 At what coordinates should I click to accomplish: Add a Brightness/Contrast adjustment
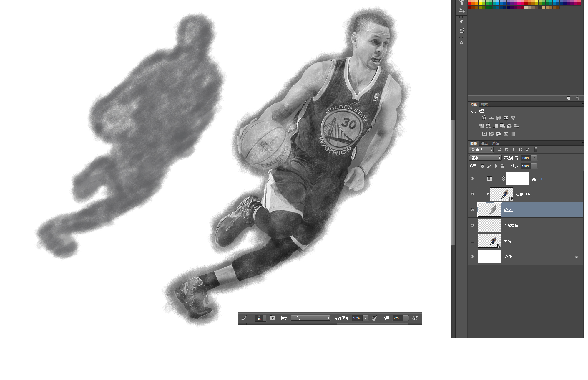click(484, 118)
